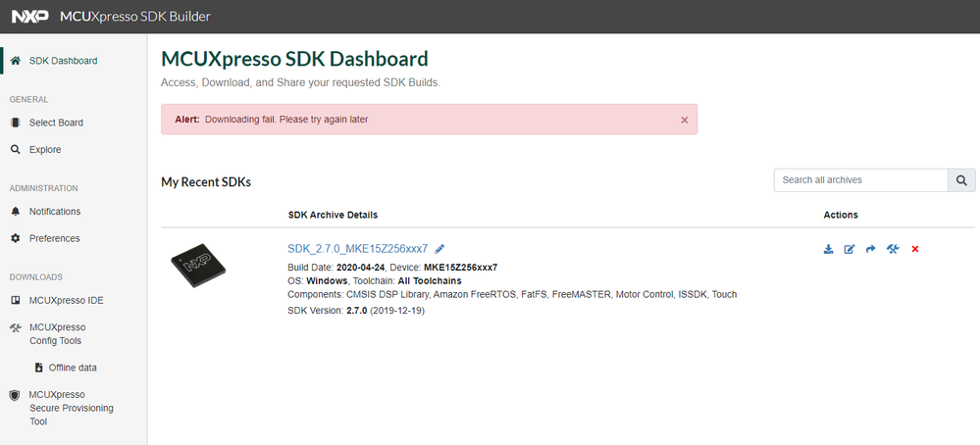Focus the Search all archives field
980x445 pixels.
[x=860, y=179]
